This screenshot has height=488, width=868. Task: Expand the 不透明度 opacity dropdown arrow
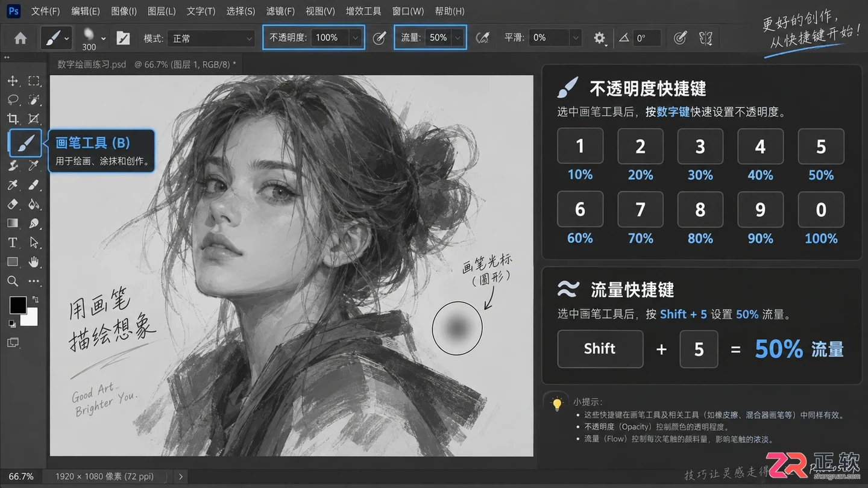tap(356, 38)
